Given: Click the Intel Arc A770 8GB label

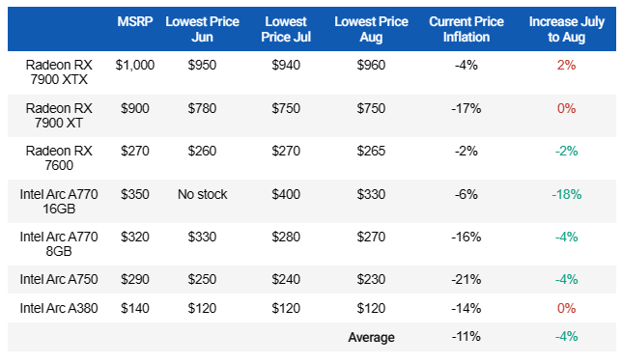Looking at the screenshot, I should pos(59,244).
